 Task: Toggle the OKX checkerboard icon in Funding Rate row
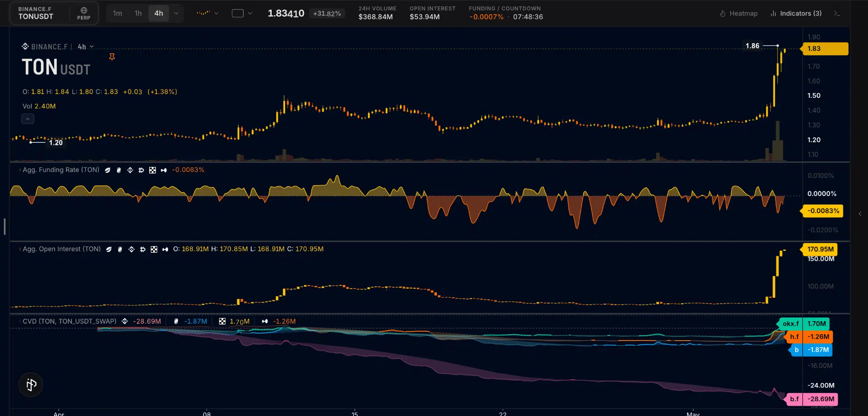153,170
